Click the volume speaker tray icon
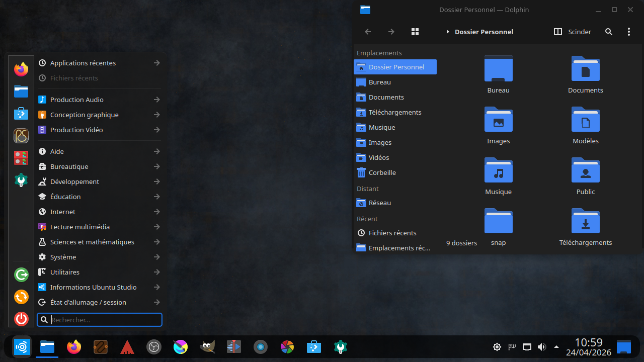Screen dimensions: 644x362 pyautogui.click(x=541, y=347)
